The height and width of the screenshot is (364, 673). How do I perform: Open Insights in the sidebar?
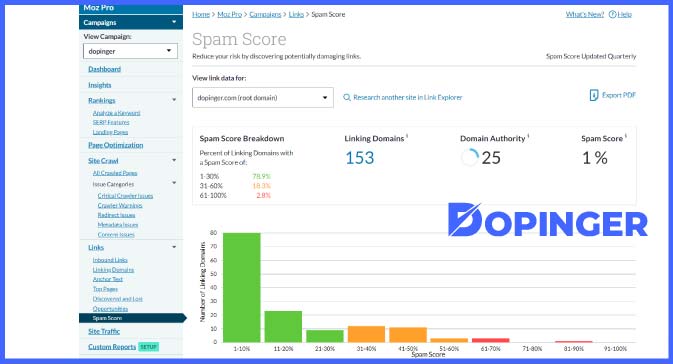coord(100,85)
